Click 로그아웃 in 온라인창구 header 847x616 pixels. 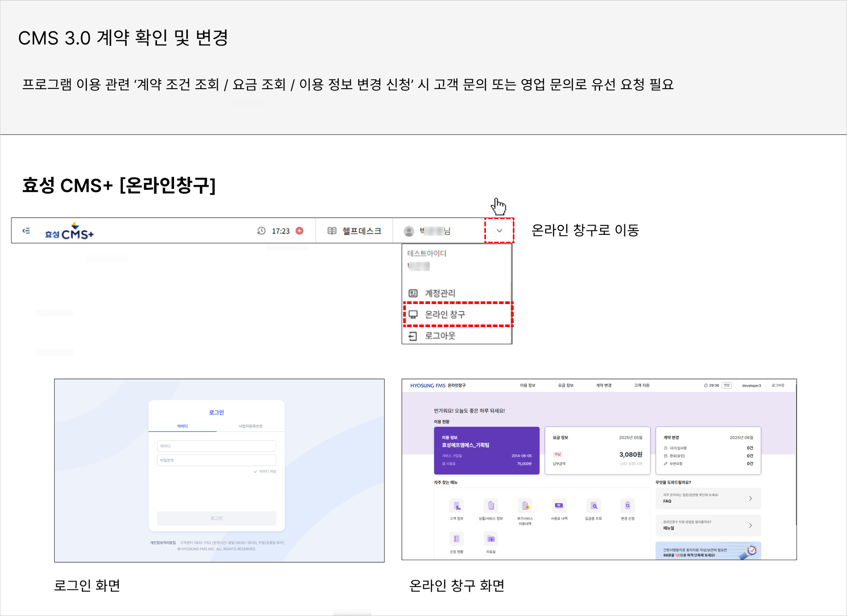[x=778, y=386]
